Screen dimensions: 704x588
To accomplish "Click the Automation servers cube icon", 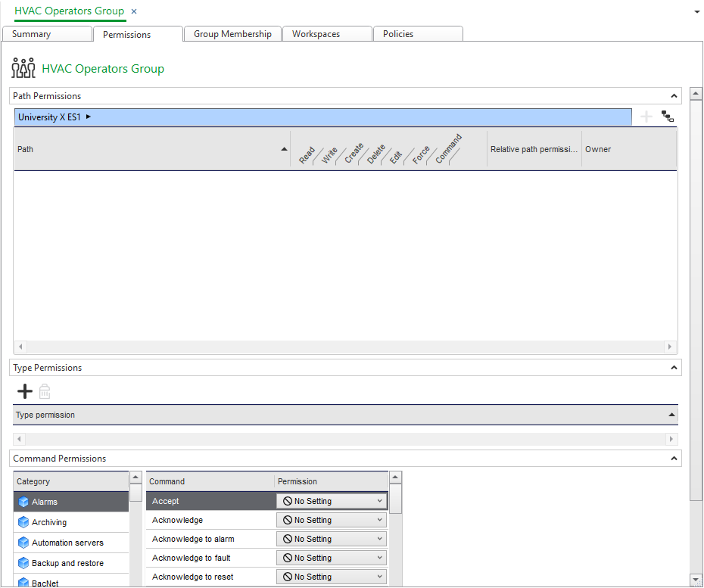I will click(23, 543).
